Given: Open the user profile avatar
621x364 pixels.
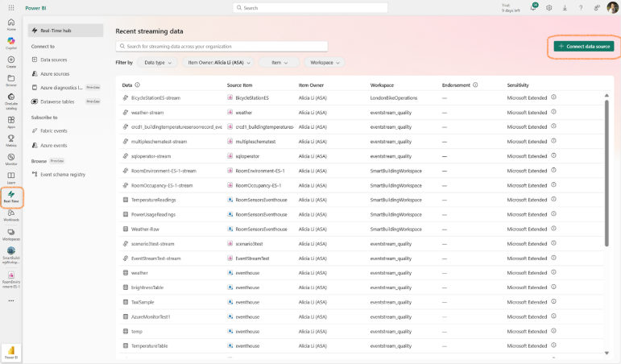Looking at the screenshot, I should (x=612, y=8).
